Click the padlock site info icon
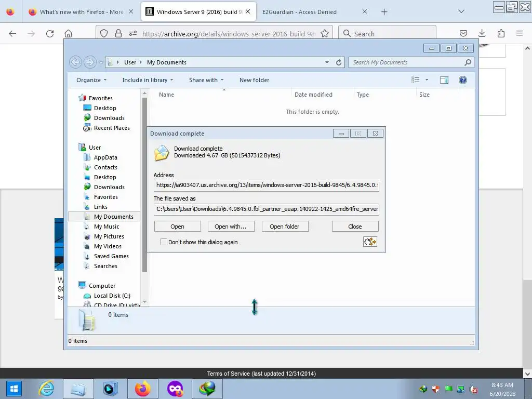The height and width of the screenshot is (399, 532). [x=118, y=33]
